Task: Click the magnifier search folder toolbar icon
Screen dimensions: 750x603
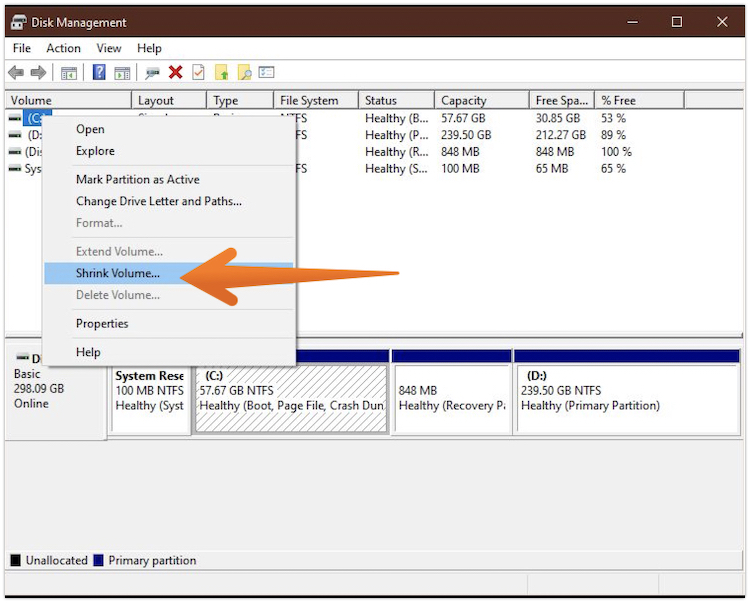Action: (244, 73)
